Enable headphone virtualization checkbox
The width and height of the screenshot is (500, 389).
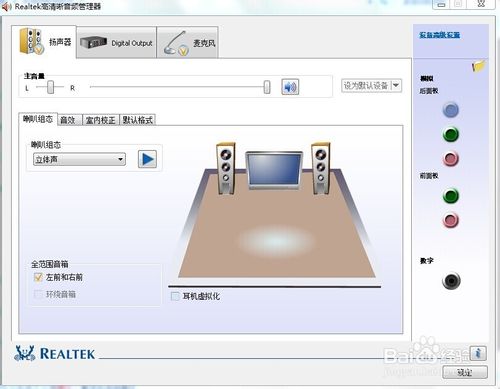point(175,296)
